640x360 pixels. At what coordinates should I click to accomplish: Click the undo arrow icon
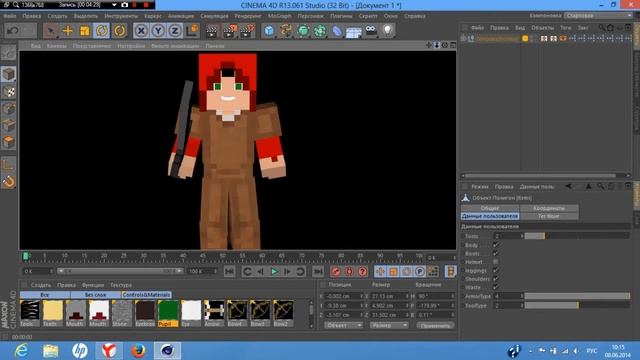[x=13, y=31]
